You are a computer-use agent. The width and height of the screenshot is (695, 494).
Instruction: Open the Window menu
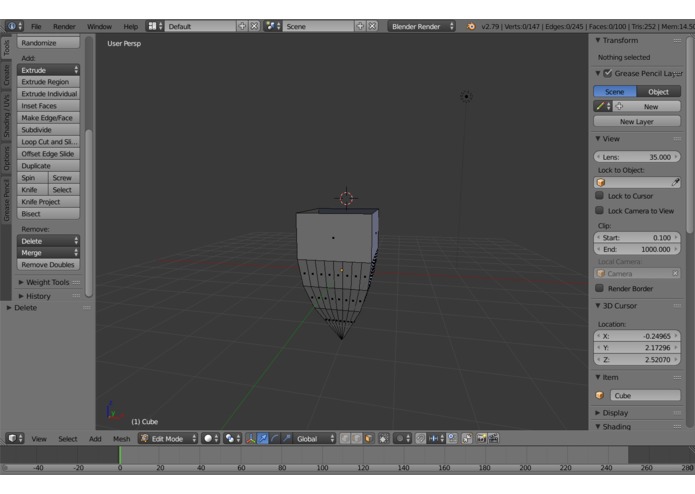click(99, 26)
